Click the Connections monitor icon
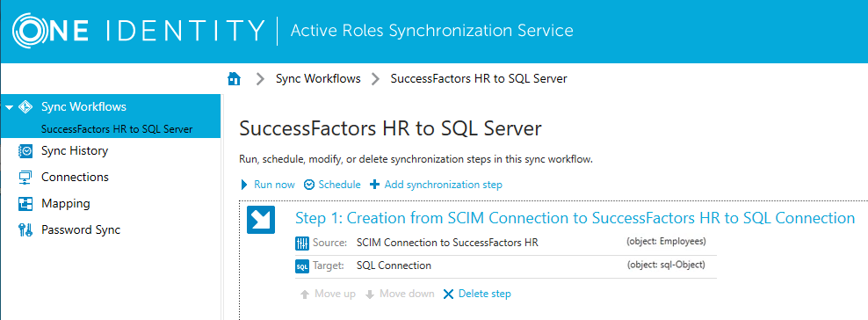 point(25,178)
